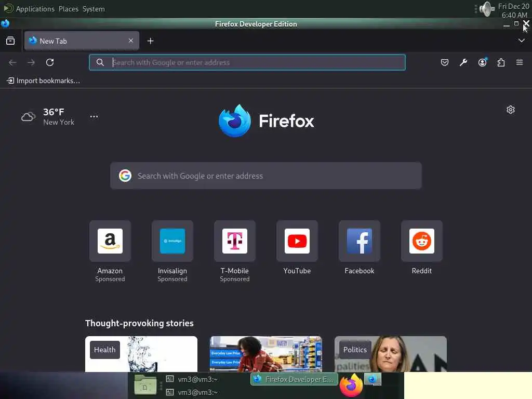The width and height of the screenshot is (532, 399).
Task: Click the Google logo in search box
Action: tap(125, 176)
